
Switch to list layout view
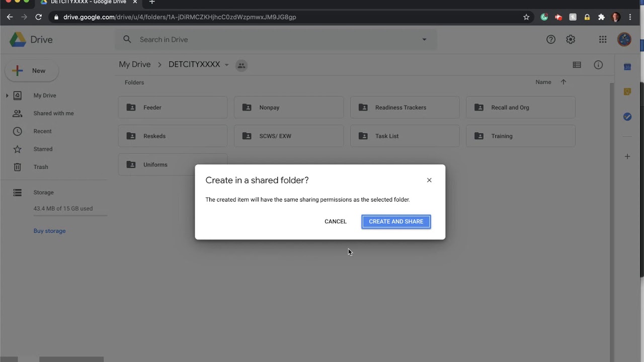click(x=577, y=65)
